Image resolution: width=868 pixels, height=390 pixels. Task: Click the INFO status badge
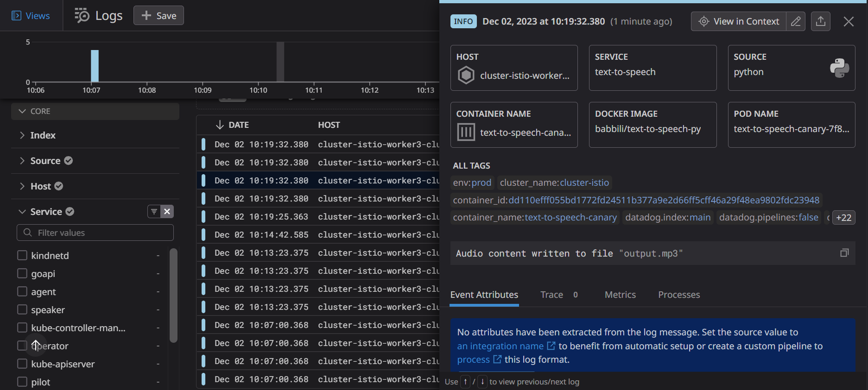click(x=463, y=21)
